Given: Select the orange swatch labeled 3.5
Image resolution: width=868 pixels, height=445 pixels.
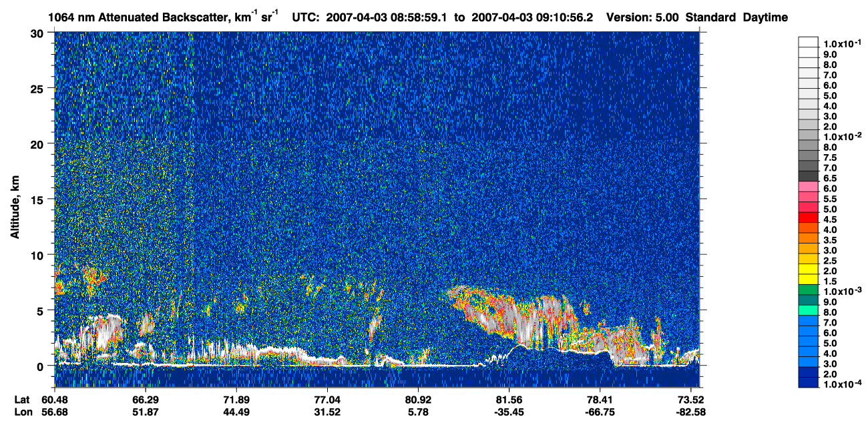Looking at the screenshot, I should point(809,239).
